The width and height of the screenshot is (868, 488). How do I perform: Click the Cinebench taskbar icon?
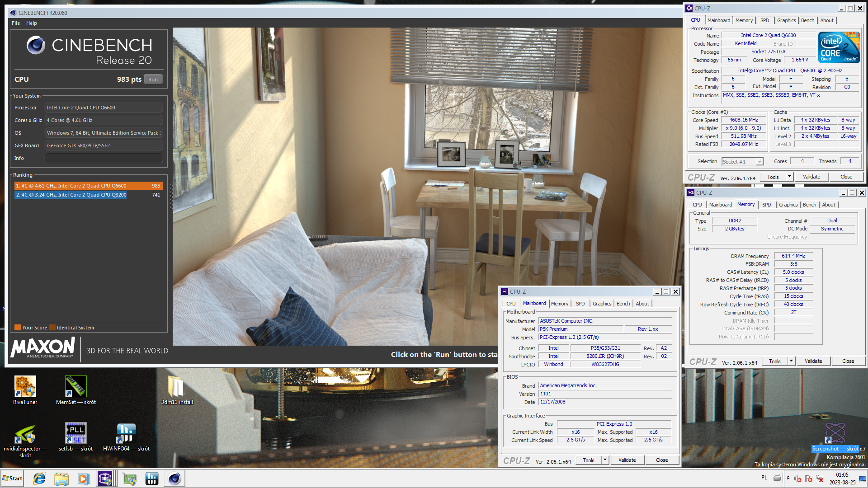175,479
